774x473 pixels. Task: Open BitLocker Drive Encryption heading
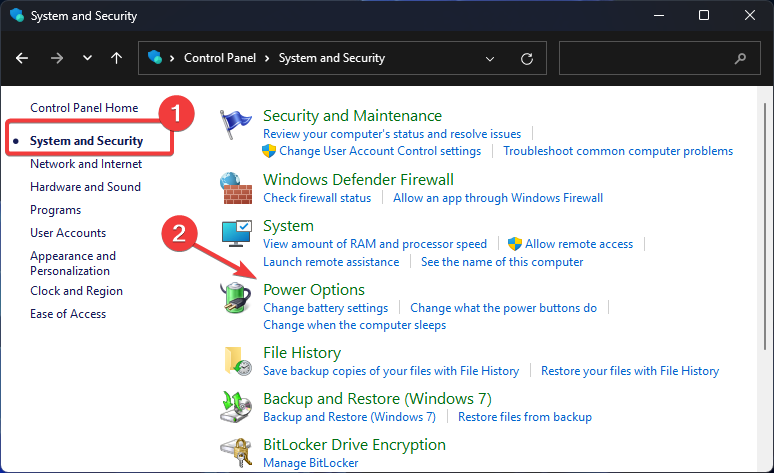(354, 445)
